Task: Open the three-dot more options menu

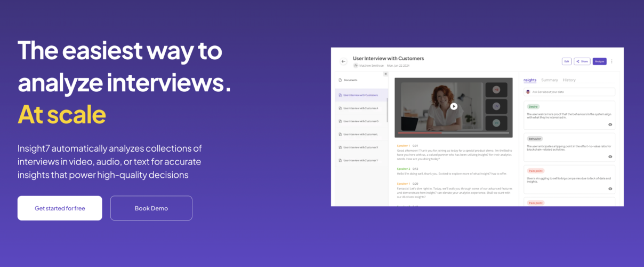Action: 611,61
